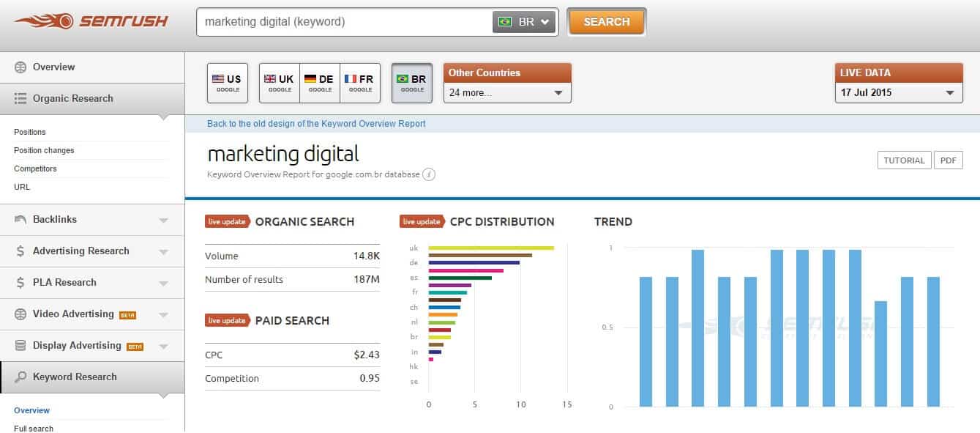
Task: Open the Other Countries 24 more dropdown
Action: 507,92
